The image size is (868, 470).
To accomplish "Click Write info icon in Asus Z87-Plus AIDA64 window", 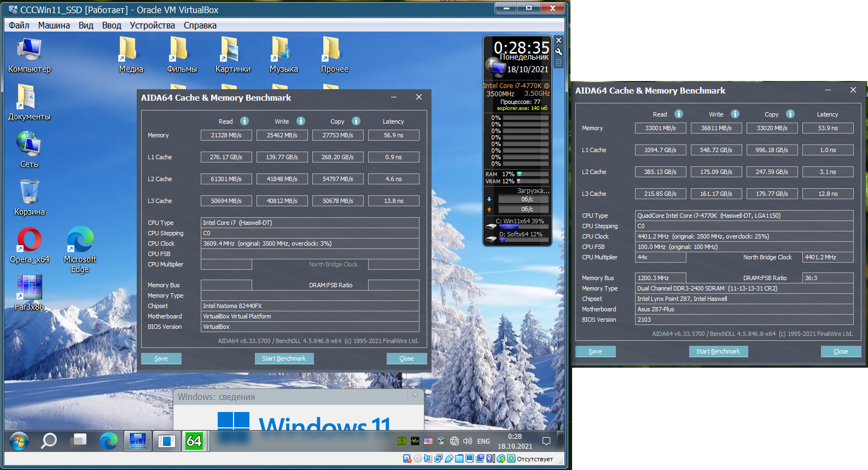I will (735, 114).
